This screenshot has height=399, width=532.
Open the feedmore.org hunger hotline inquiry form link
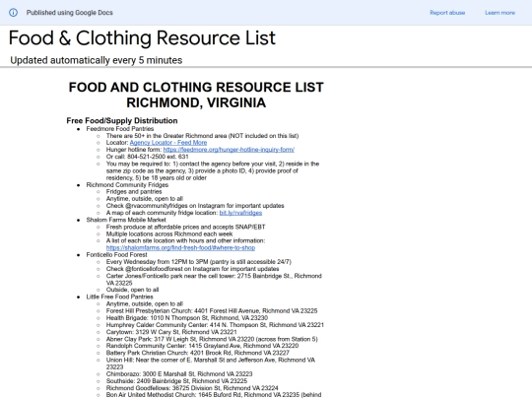pos(229,150)
